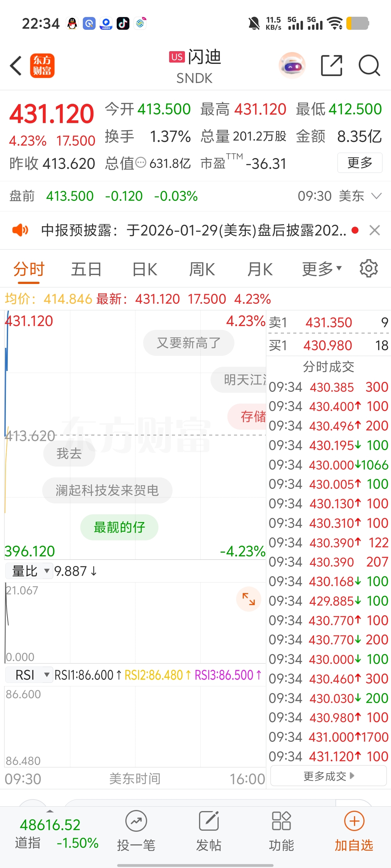Tap the 430.385 300 trade row
Viewport: 391px width, 868px height.
329,387
